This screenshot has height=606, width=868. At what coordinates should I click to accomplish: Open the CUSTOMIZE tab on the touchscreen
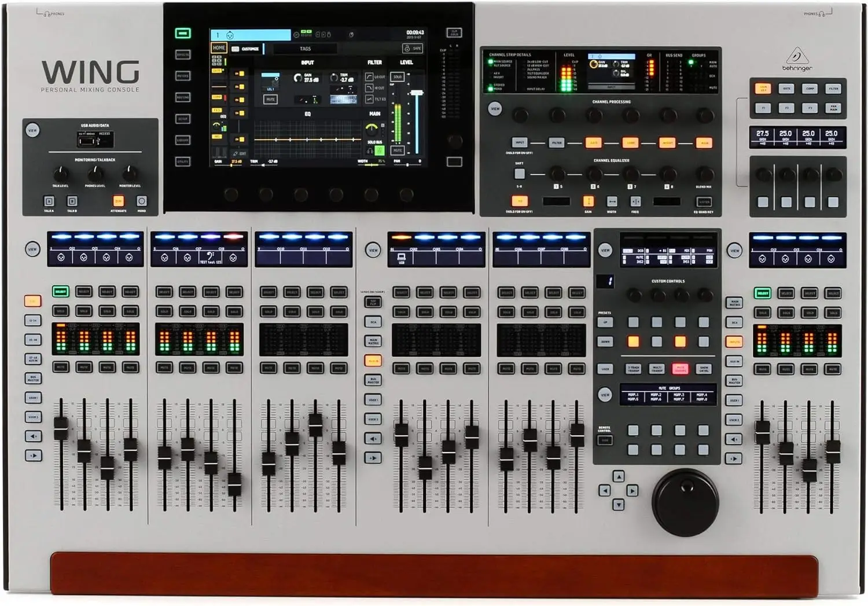[x=245, y=49]
